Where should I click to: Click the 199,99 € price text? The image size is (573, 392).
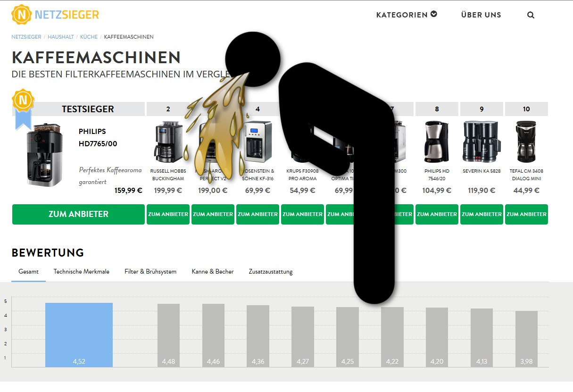[x=168, y=191]
